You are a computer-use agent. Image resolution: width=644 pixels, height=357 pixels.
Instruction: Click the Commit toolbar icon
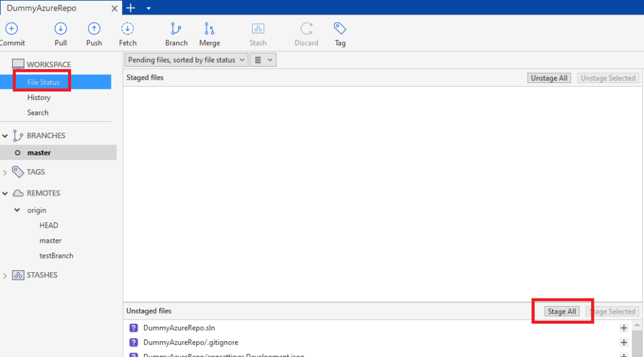click(11, 29)
